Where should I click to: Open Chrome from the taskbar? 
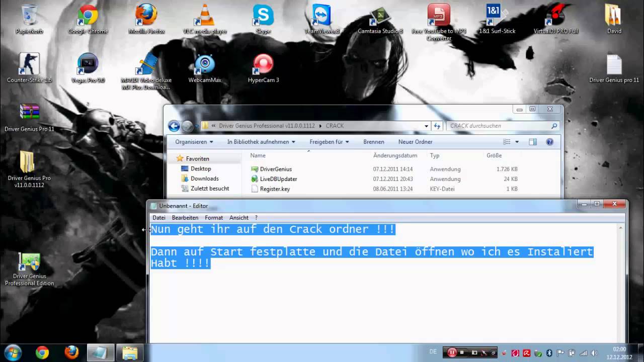pos(42,353)
